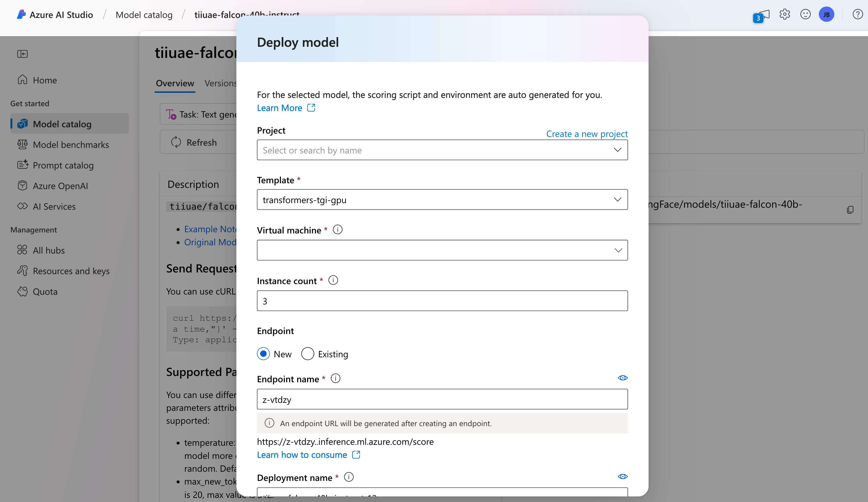Click the endpoint URL info icon
This screenshot has width=868, height=502.
pyautogui.click(x=269, y=423)
